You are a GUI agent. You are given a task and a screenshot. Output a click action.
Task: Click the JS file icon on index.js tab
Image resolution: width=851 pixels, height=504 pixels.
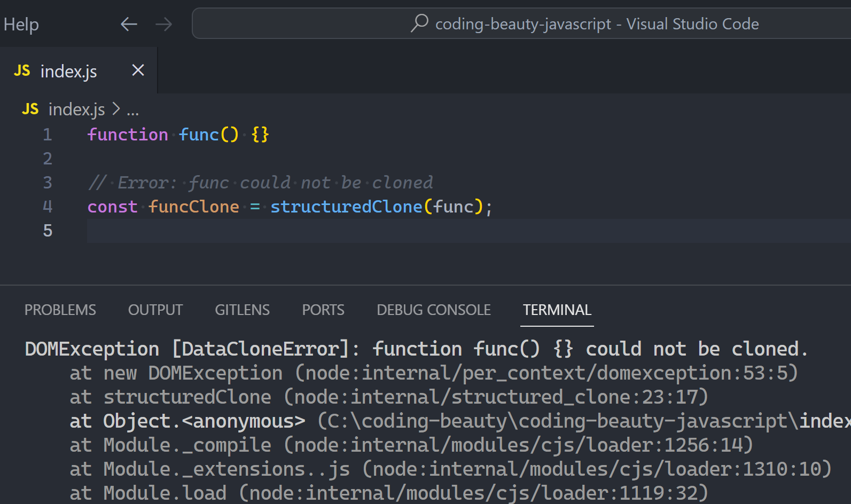coord(22,70)
